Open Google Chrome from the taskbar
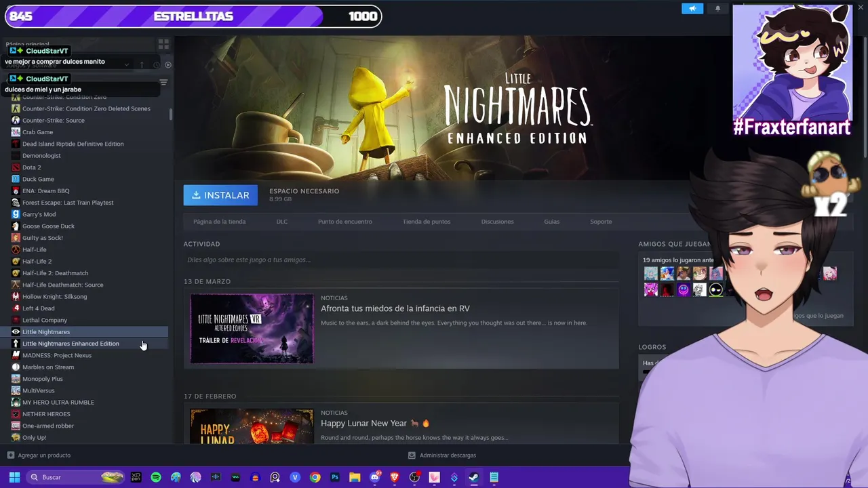868x488 pixels. pos(315,477)
